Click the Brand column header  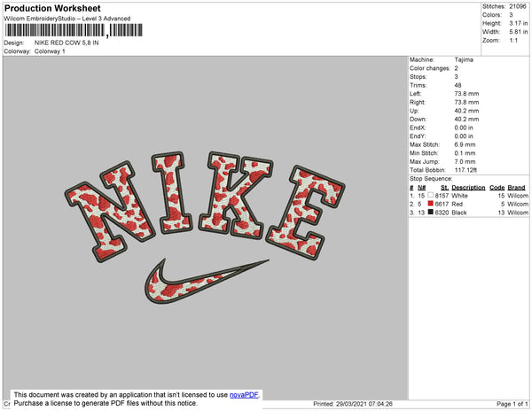tap(516, 188)
